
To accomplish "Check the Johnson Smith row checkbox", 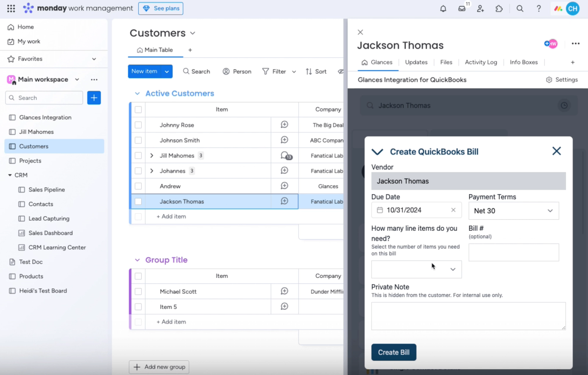I will pos(138,140).
